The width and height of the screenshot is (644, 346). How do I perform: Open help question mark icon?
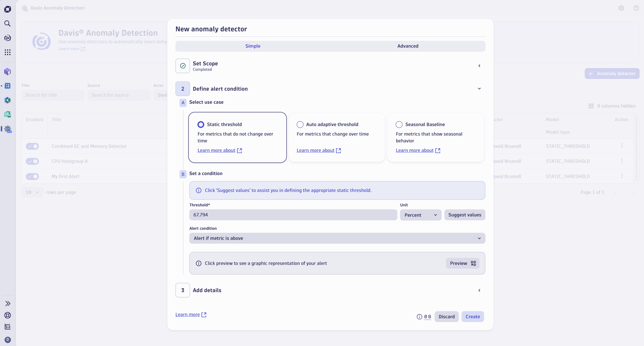(636, 8)
